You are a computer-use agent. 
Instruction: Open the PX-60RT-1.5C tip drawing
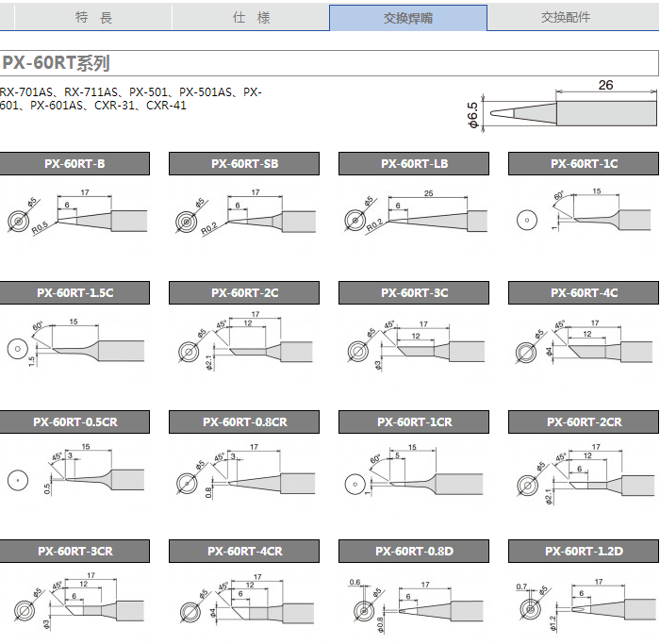(x=75, y=341)
